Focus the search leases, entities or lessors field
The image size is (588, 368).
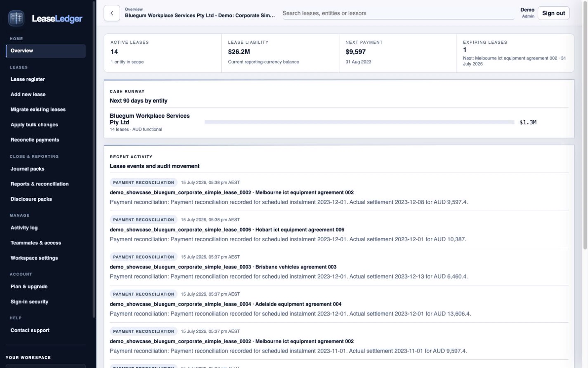(x=398, y=13)
